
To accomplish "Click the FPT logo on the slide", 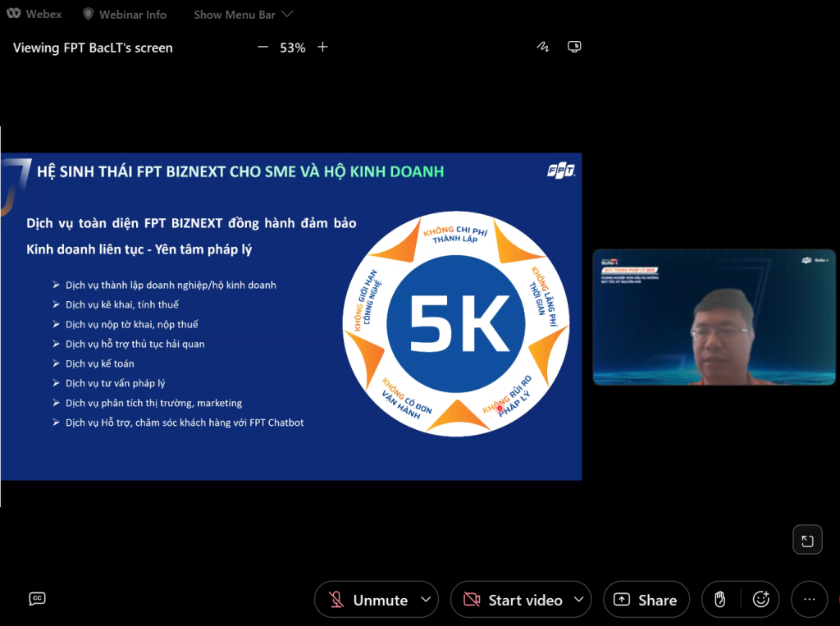I will coord(561,171).
